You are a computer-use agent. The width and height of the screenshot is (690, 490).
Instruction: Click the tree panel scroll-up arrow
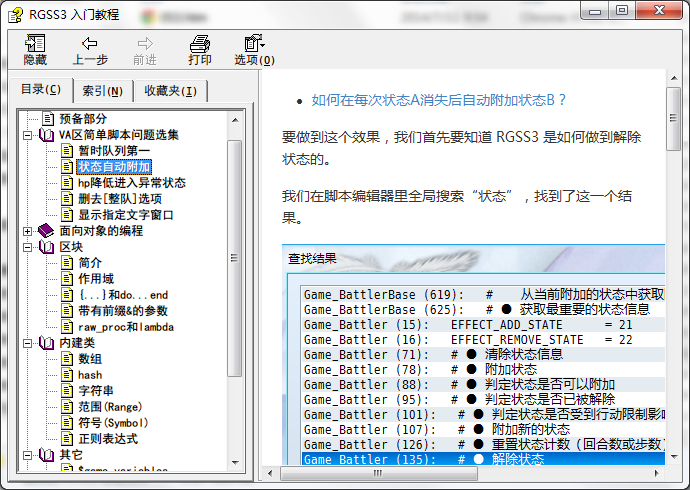coord(235,120)
